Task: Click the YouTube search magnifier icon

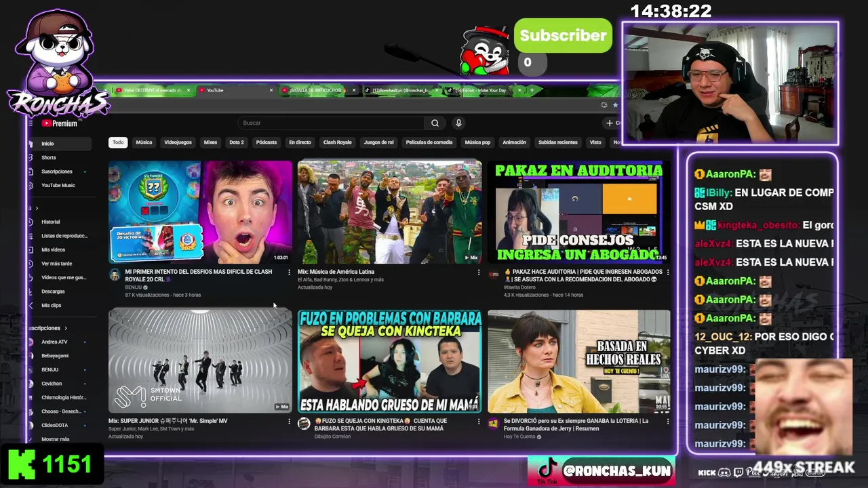Action: [x=435, y=123]
